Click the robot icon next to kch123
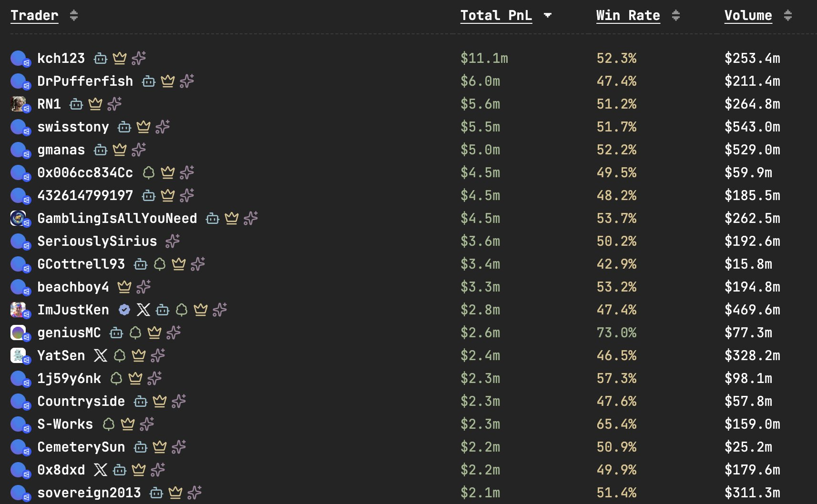The width and height of the screenshot is (817, 504). [101, 58]
